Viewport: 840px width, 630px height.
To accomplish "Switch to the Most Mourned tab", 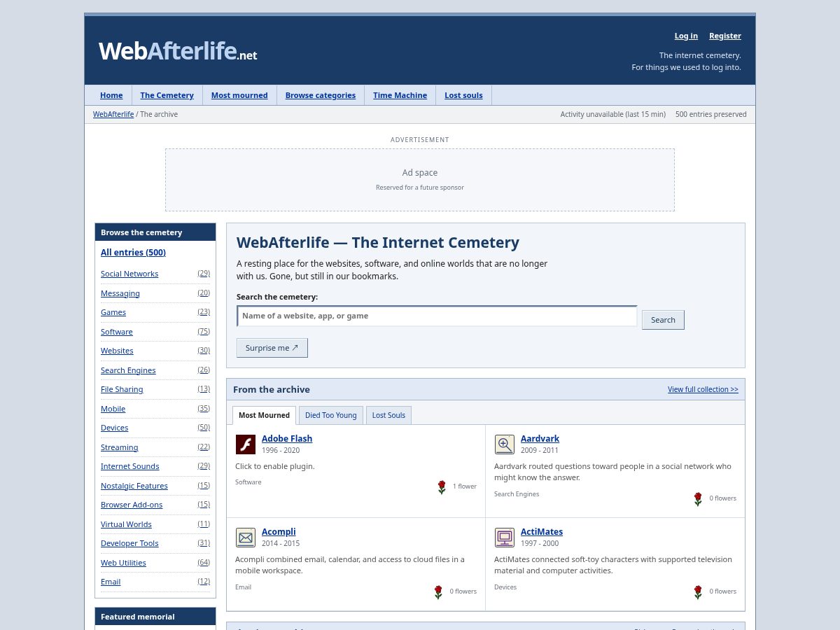I will click(264, 415).
